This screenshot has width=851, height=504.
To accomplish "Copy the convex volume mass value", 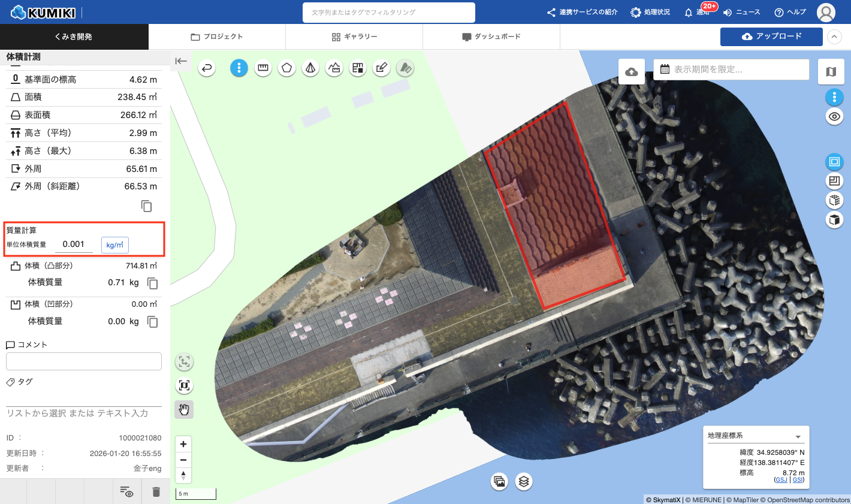I will point(153,283).
